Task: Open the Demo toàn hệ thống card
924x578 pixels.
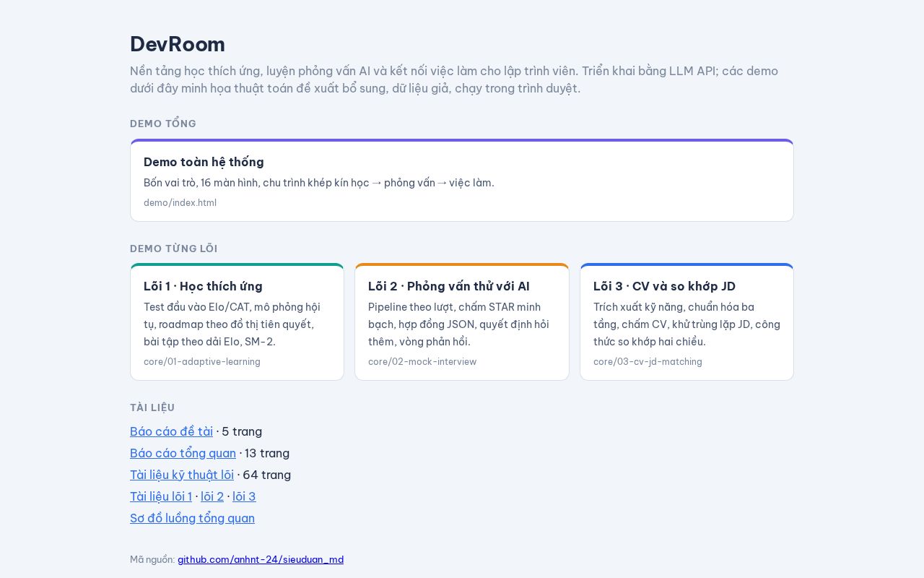Action: pyautogui.click(x=462, y=181)
